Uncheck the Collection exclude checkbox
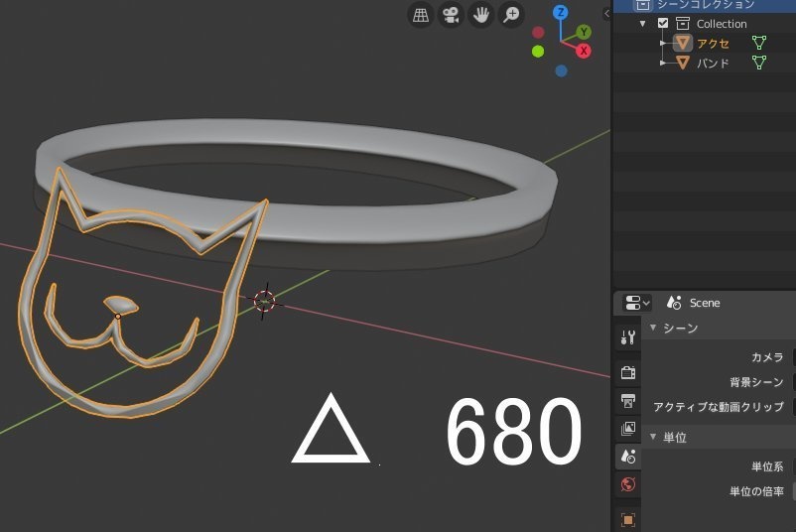The image size is (796, 532). [x=662, y=24]
